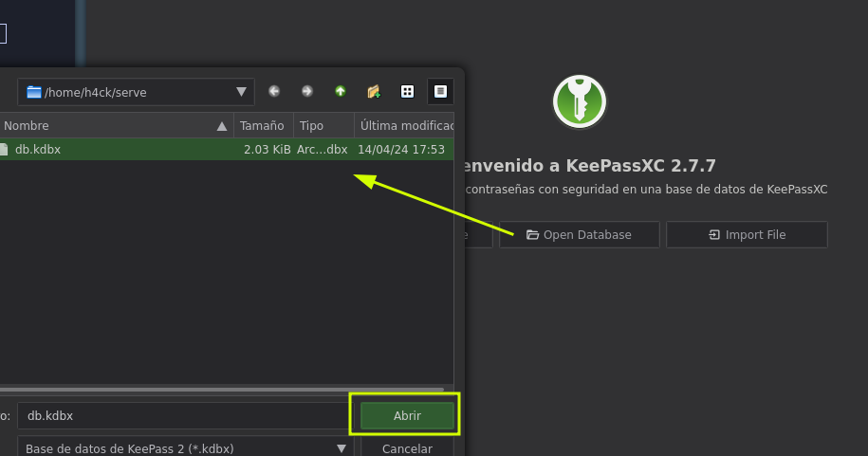
Task: Sort by Última modificación column
Action: click(406, 126)
